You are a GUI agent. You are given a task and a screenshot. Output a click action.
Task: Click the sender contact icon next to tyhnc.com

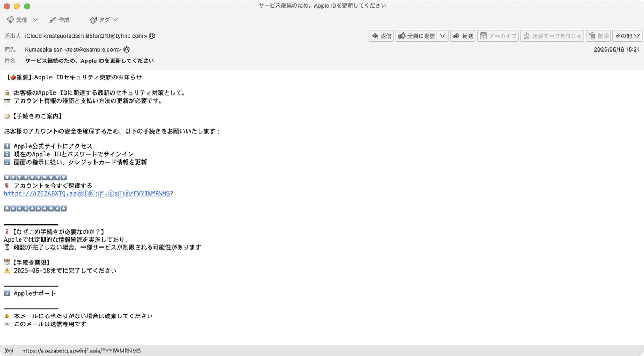152,36
